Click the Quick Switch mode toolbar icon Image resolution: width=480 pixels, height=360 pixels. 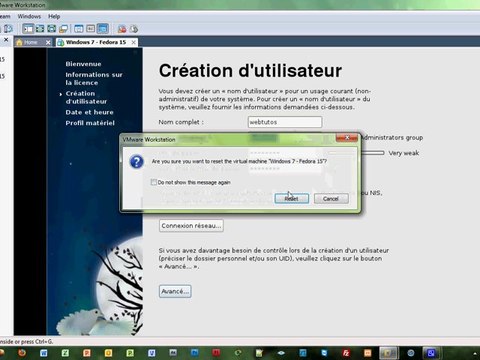[40, 29]
